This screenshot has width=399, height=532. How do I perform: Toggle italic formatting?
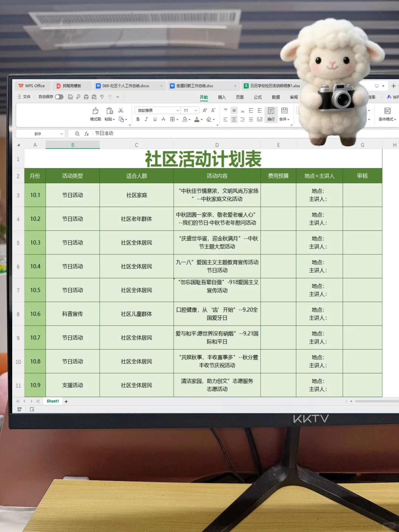pos(146,119)
